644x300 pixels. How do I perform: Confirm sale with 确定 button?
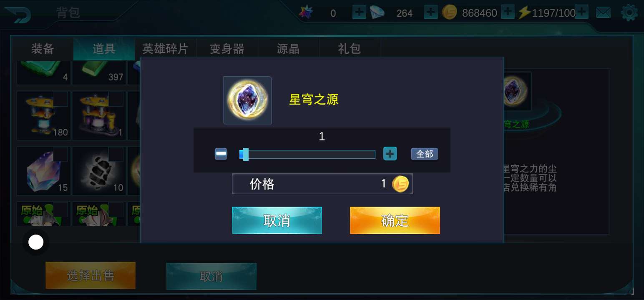(x=395, y=220)
